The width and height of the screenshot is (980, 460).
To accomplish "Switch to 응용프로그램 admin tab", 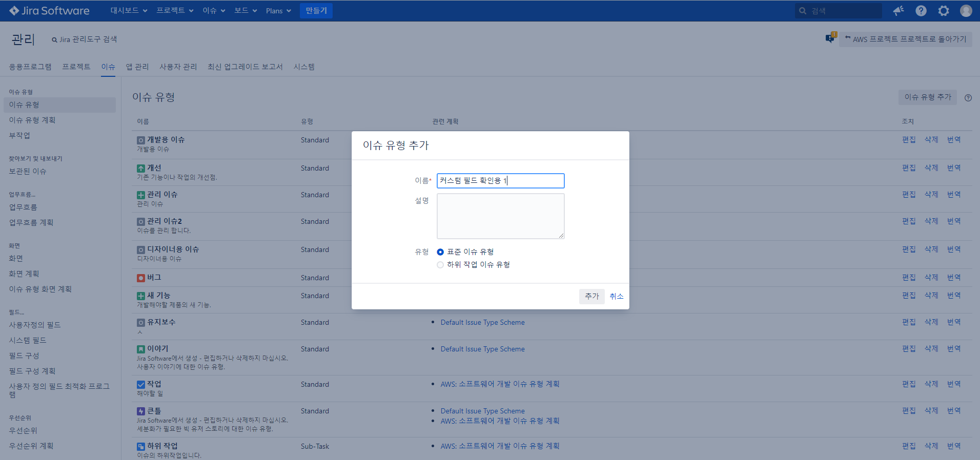I will click(x=30, y=67).
